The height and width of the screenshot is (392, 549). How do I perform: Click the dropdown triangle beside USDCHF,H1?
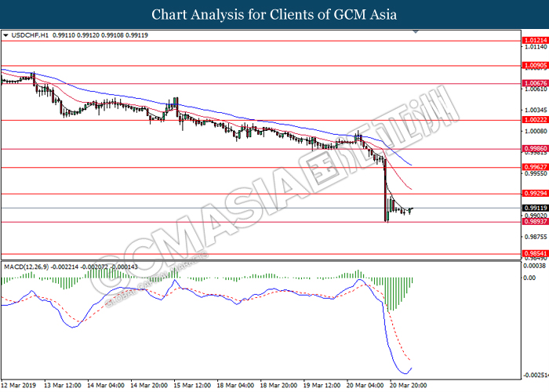pyautogui.click(x=5, y=35)
